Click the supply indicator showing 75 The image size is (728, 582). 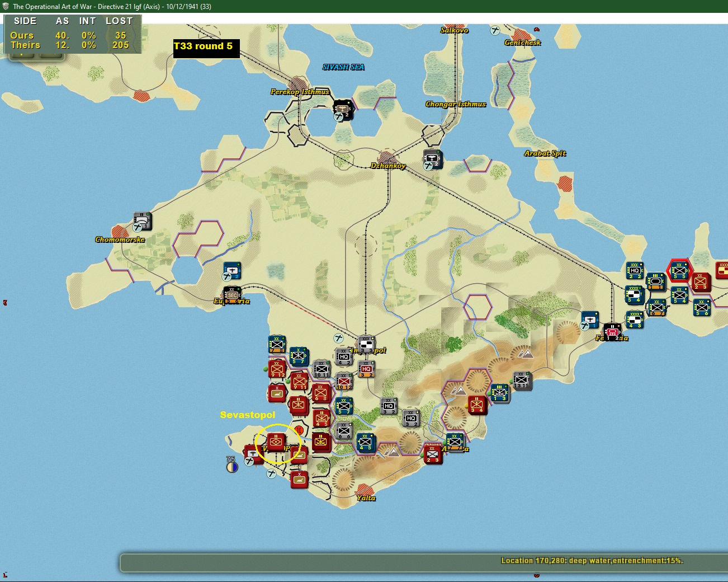pyautogui.click(x=231, y=464)
